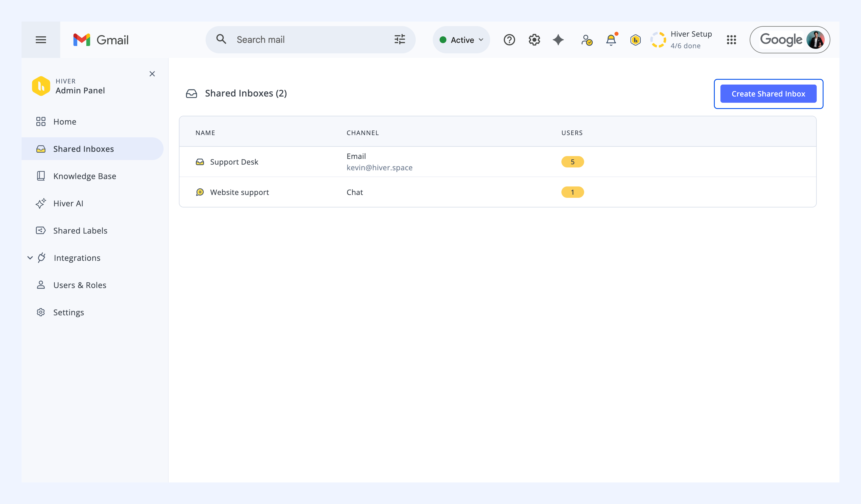Click the Gemini sparkle icon in header
Screen dimensions: 861x504
558,40
